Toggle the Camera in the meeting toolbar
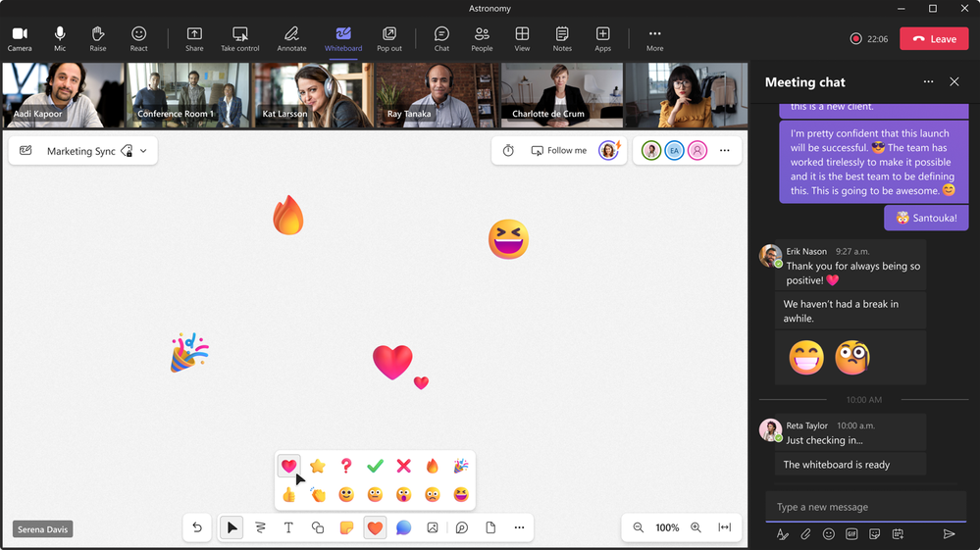The height and width of the screenshot is (550, 980). pyautogui.click(x=20, y=38)
